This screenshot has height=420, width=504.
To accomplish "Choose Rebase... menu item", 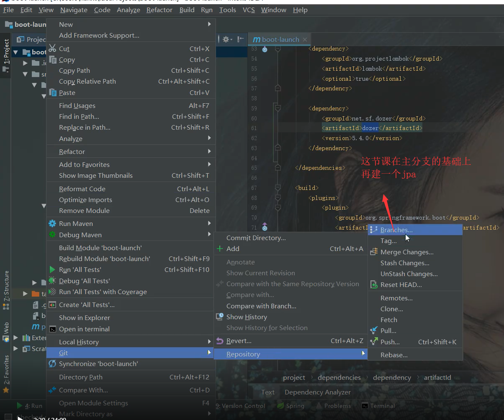I will [x=394, y=355].
